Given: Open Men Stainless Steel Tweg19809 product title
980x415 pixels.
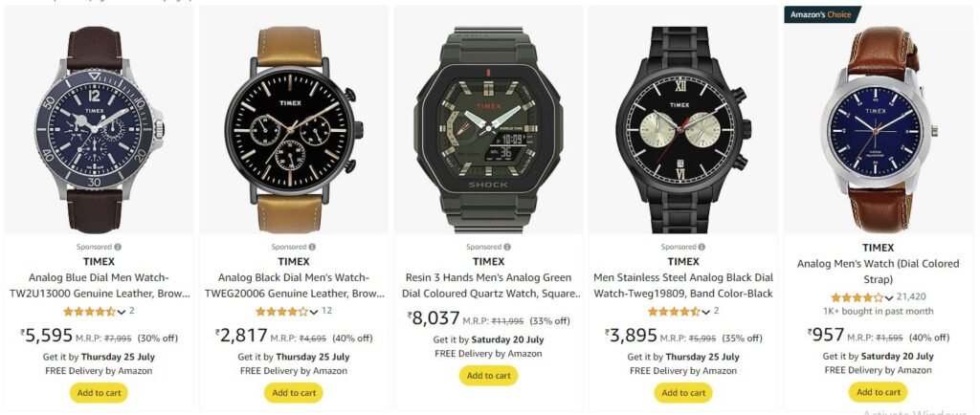Looking at the screenshot, I should tap(683, 285).
